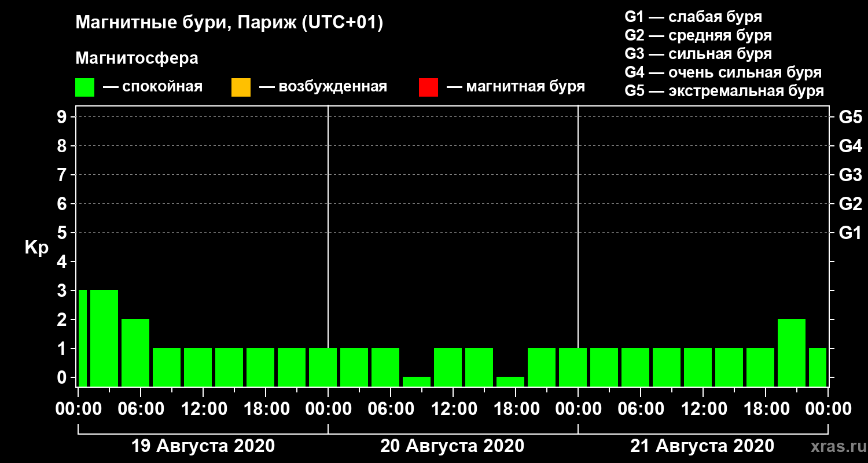Click the green 'спокойная' legend swatch
This screenshot has width=868, height=463.
85,87
